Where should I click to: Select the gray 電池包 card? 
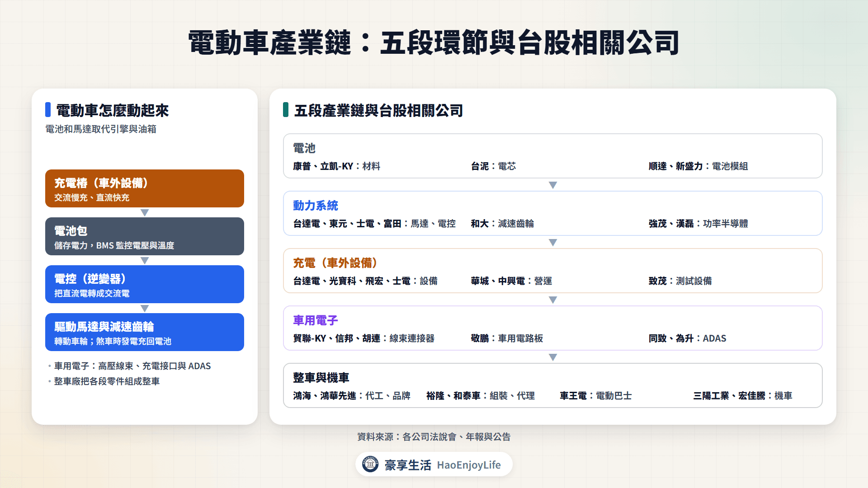(145, 236)
